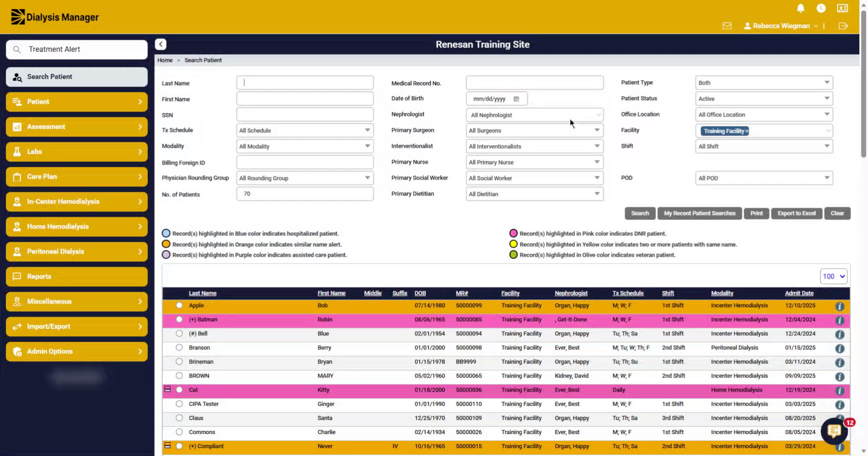Screen dimensions: 868x456
Task: Open the Patient Status dropdown showing Active
Action: click(x=764, y=99)
